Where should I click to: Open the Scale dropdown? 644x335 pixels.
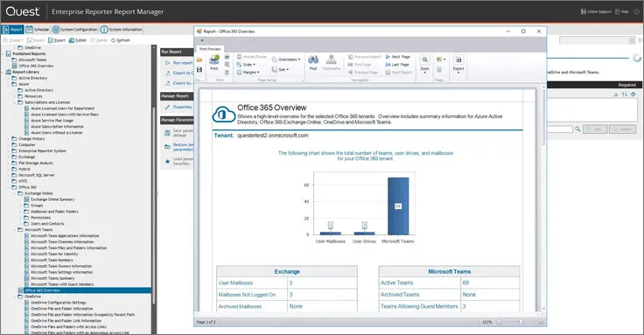246,65
